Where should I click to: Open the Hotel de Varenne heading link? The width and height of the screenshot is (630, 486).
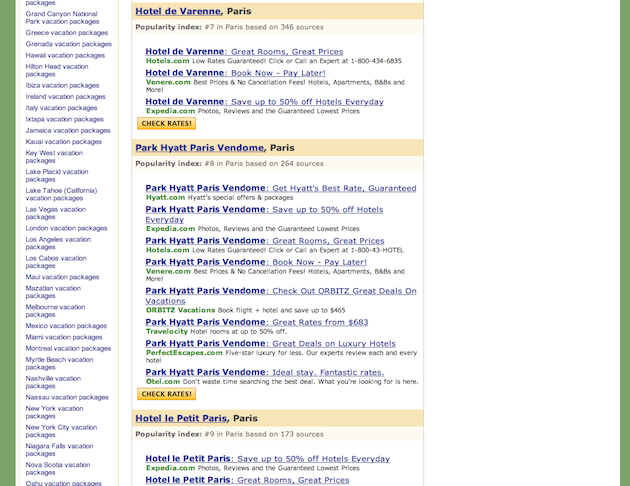tap(178, 11)
